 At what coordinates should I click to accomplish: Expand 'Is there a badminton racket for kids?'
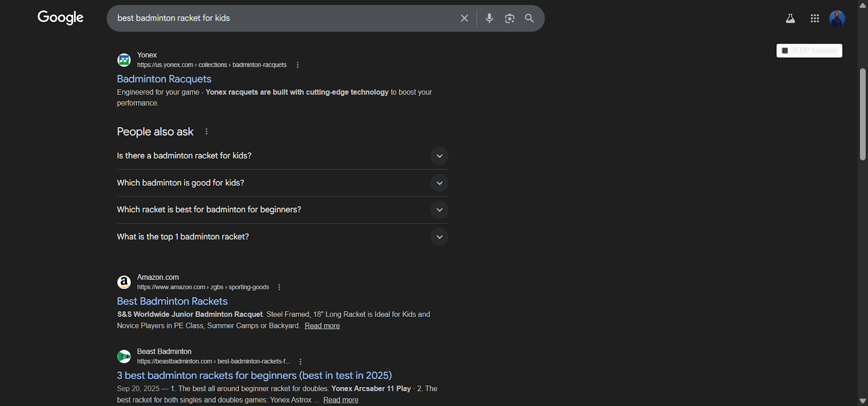pyautogui.click(x=282, y=156)
